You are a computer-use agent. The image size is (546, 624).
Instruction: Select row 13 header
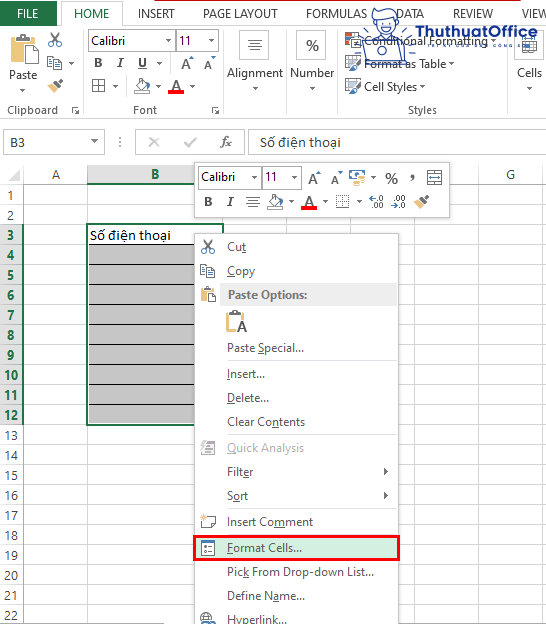[12, 435]
